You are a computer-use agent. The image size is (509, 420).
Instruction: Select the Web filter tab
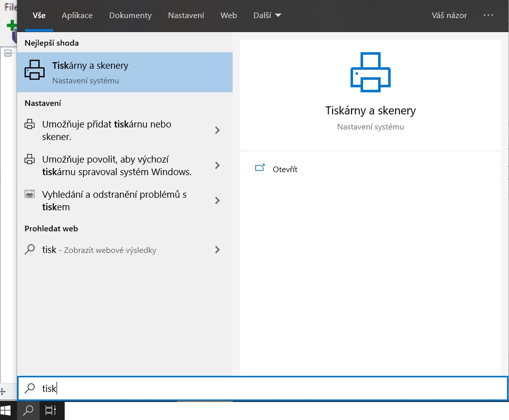(229, 16)
